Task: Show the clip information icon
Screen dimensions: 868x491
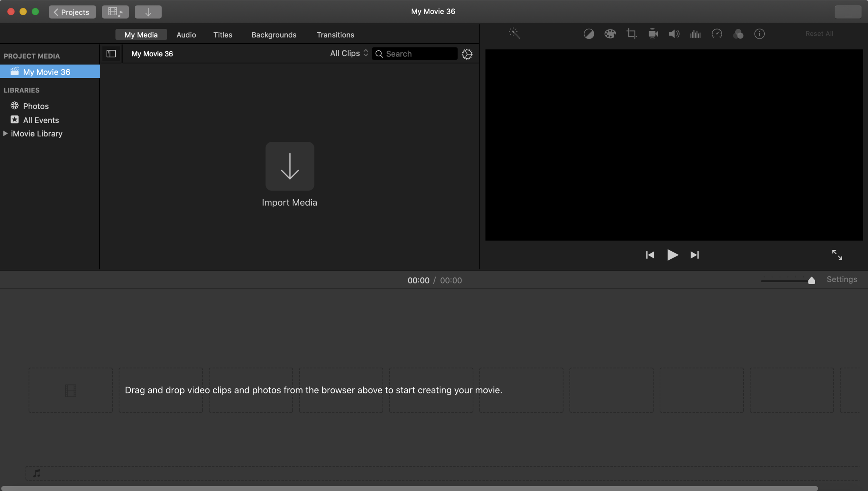Action: 759,34
